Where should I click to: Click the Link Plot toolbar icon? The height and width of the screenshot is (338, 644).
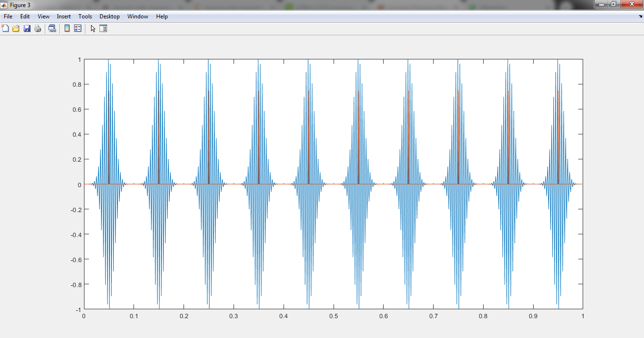[52, 28]
